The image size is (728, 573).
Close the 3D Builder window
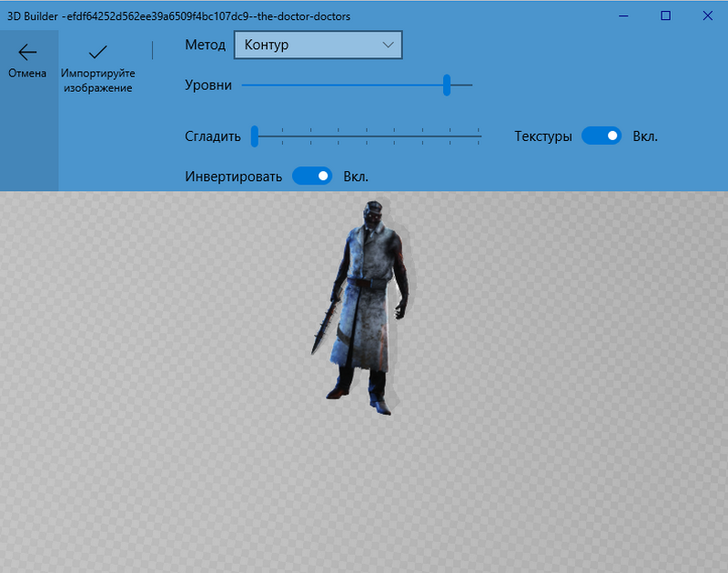707,15
